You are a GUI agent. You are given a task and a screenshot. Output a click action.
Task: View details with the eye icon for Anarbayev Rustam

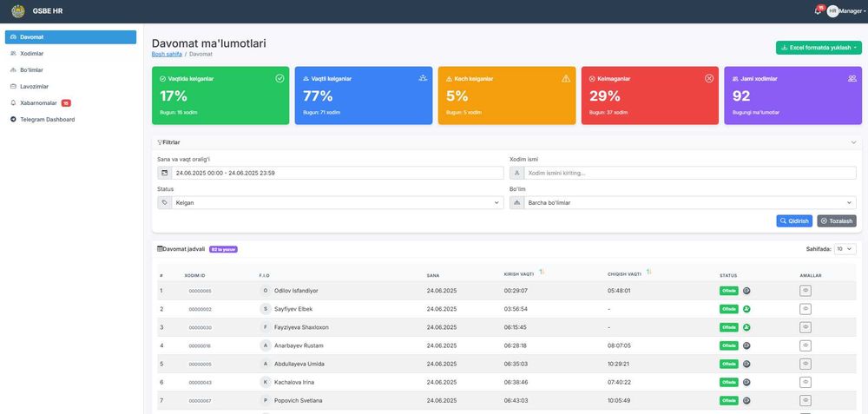coord(806,345)
